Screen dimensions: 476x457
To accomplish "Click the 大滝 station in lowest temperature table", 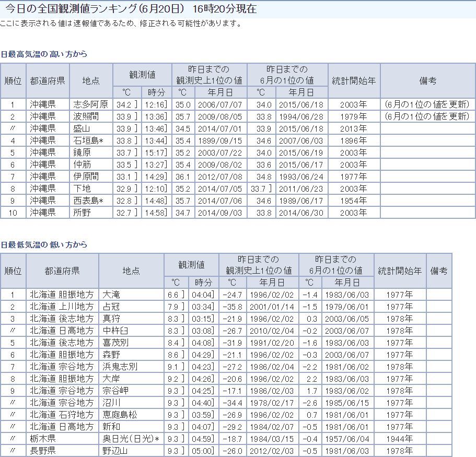I will tap(112, 295).
